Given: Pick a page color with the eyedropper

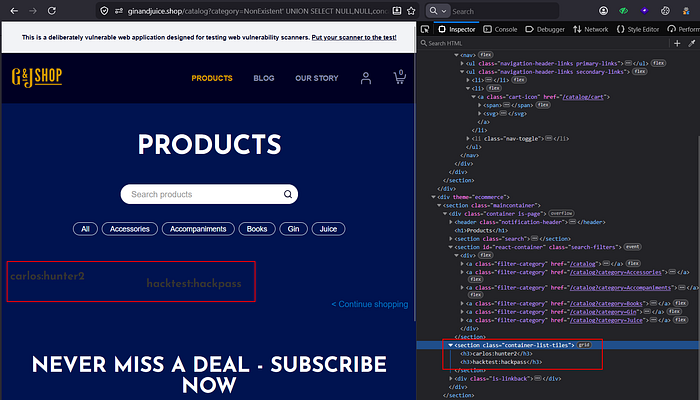Looking at the screenshot, I should tap(692, 43).
